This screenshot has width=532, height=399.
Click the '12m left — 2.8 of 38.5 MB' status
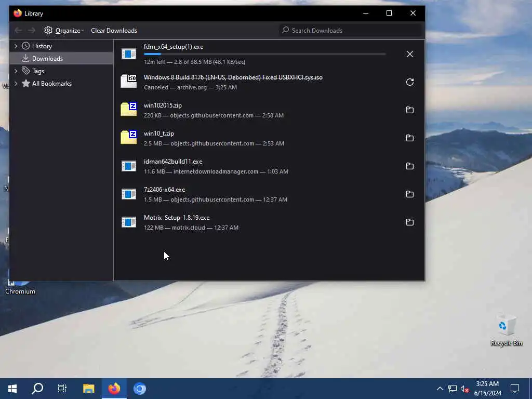(194, 62)
